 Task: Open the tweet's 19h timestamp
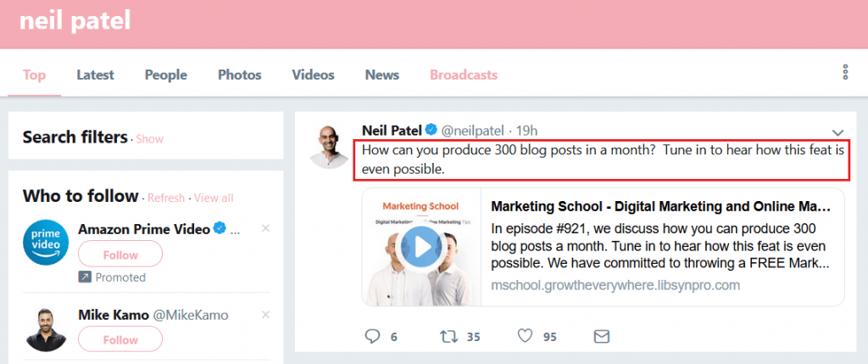point(526,132)
